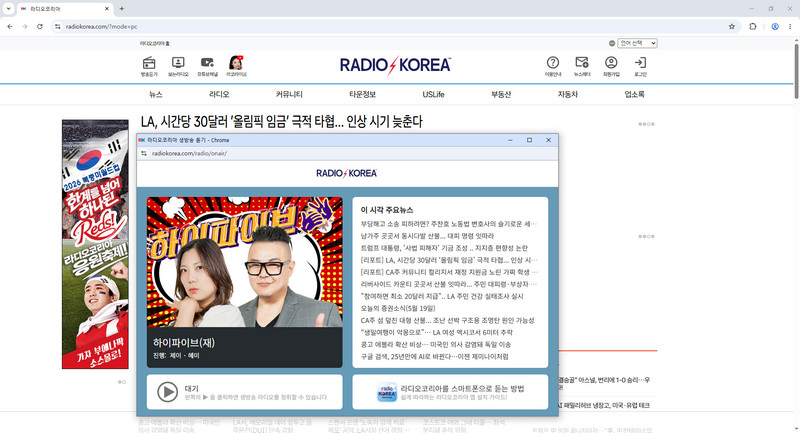Go back with the browser back arrow

coord(10,27)
